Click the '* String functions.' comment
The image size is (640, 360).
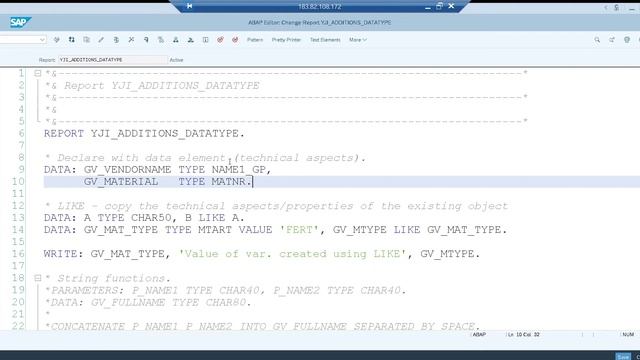(107, 278)
